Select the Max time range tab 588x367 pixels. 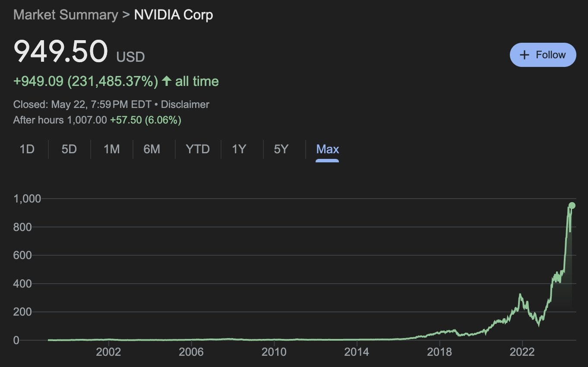[327, 149]
